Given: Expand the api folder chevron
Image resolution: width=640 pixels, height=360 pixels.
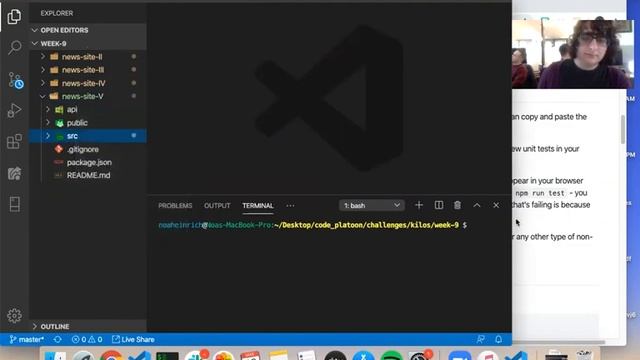Looking at the screenshot, I should pyautogui.click(x=48, y=109).
